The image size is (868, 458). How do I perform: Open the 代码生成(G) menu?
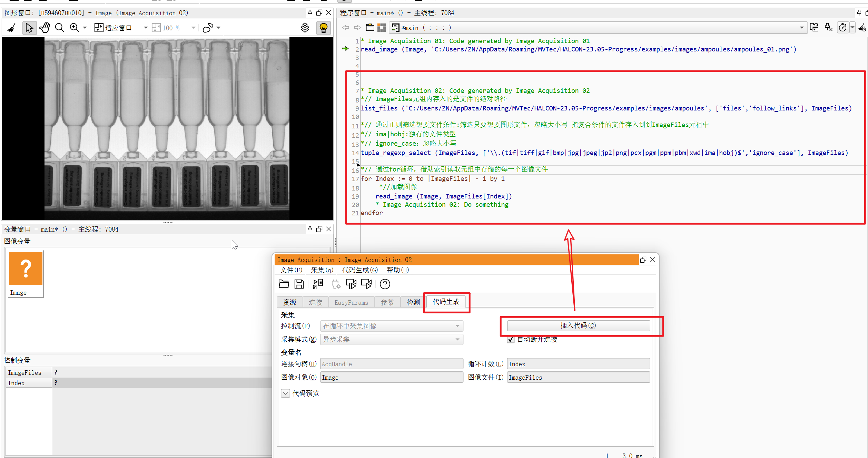tap(359, 270)
